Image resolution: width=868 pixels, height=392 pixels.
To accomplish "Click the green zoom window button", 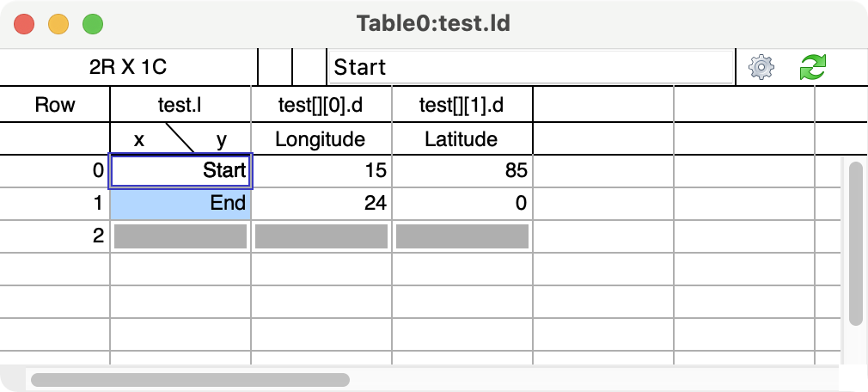I will tap(93, 24).
